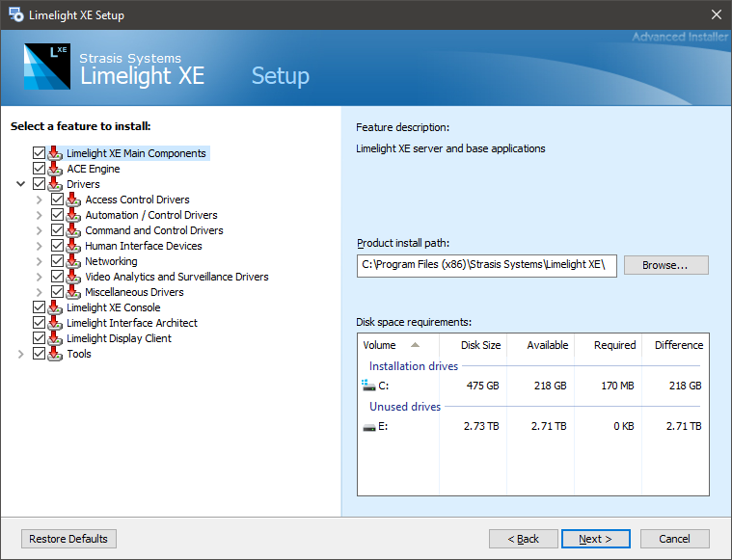The height and width of the screenshot is (560, 732).
Task: Click install icon beside Command and Control Drivers
Action: click(x=73, y=230)
